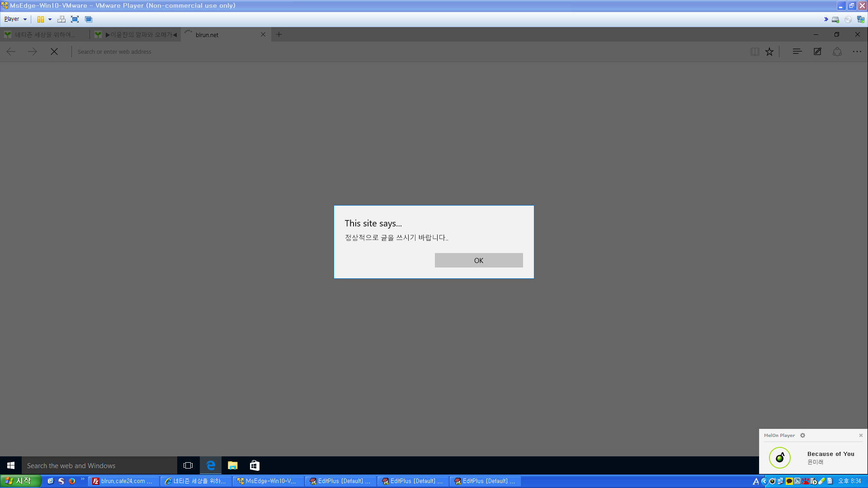Open VMware network adapter device icon
This screenshot has width=868, height=488.
tap(861, 19)
